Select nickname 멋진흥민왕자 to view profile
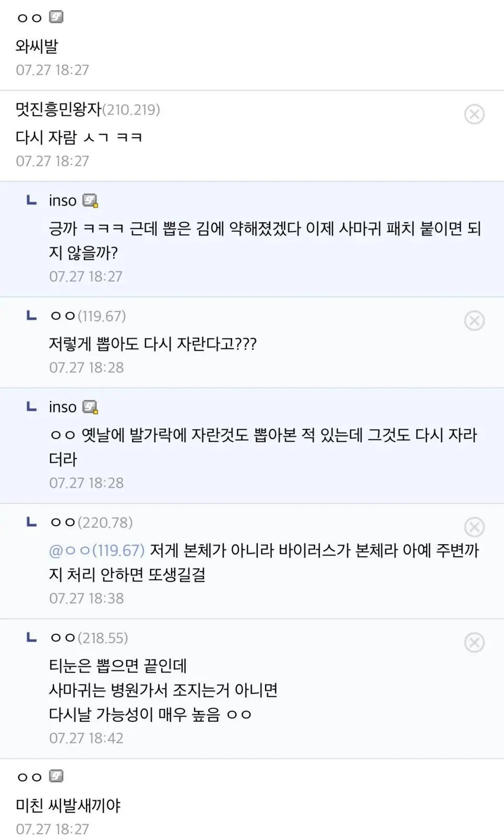504x840 pixels. click(57, 110)
